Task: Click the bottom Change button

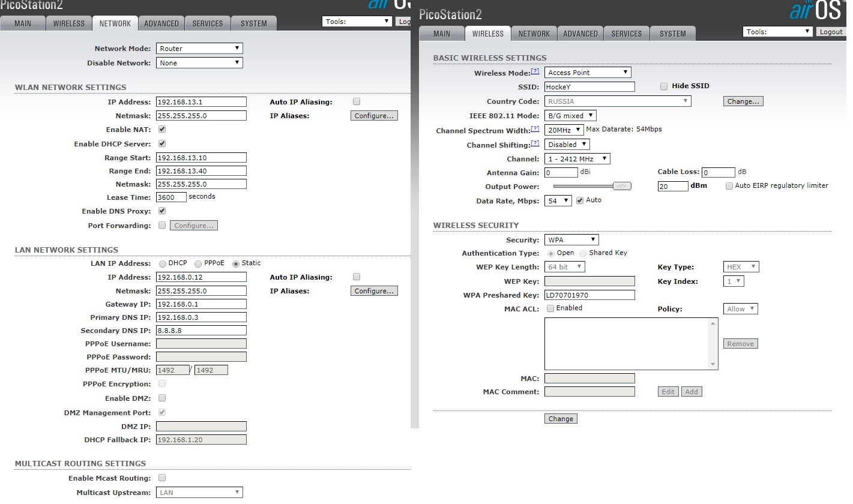Action: 561,419
